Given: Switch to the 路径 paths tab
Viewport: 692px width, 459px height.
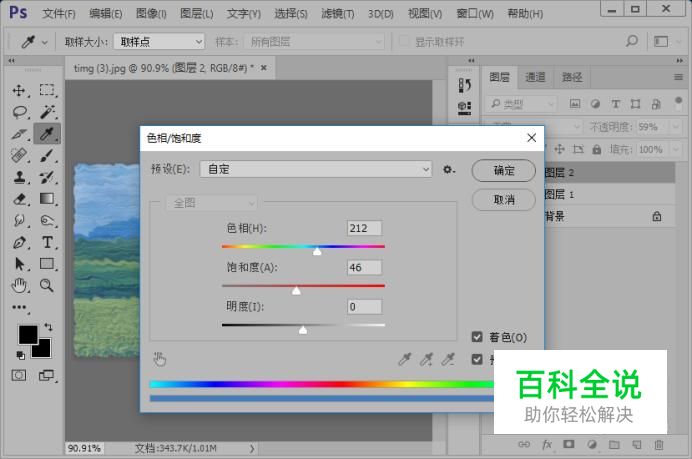Looking at the screenshot, I should 572,77.
